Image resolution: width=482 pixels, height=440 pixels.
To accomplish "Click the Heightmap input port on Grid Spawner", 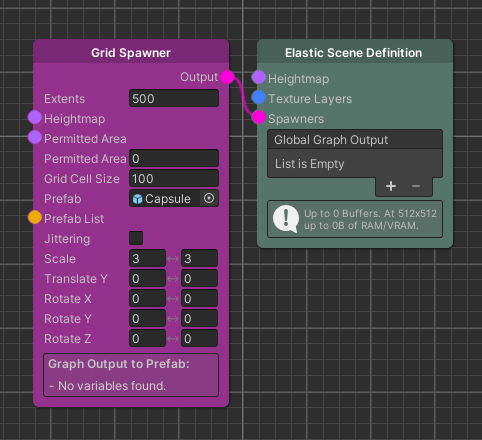I will click(x=35, y=117).
